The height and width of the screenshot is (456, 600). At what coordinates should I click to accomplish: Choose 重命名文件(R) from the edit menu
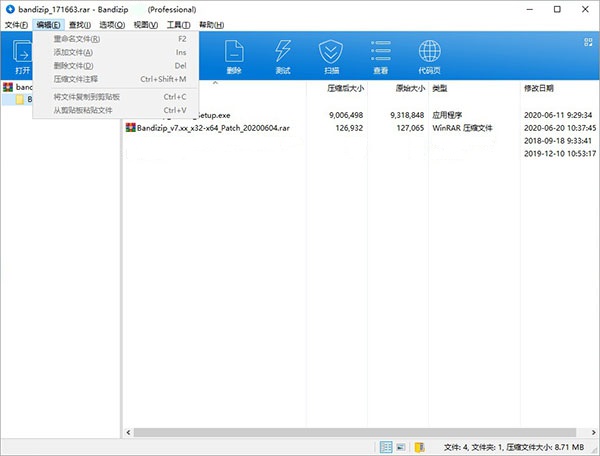116,39
